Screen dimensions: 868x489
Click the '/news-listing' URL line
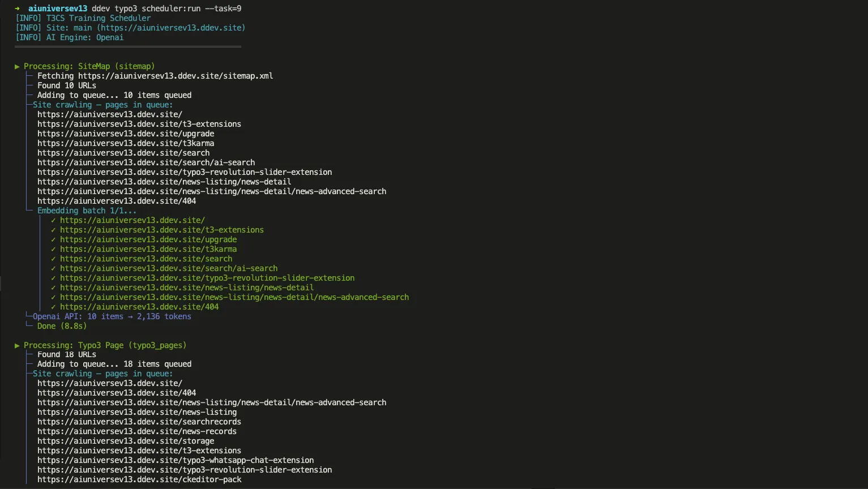(137, 413)
